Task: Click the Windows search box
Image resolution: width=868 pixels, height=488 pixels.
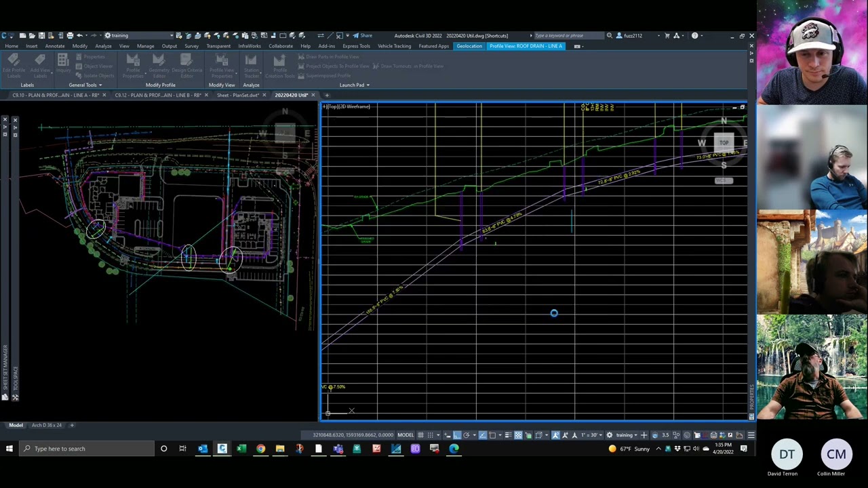Action: (x=85, y=448)
